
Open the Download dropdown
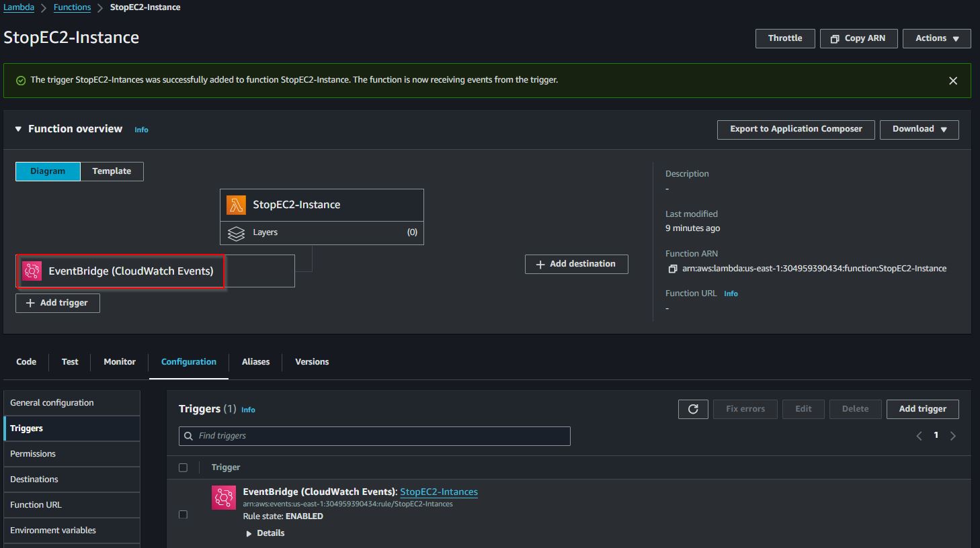[919, 130]
